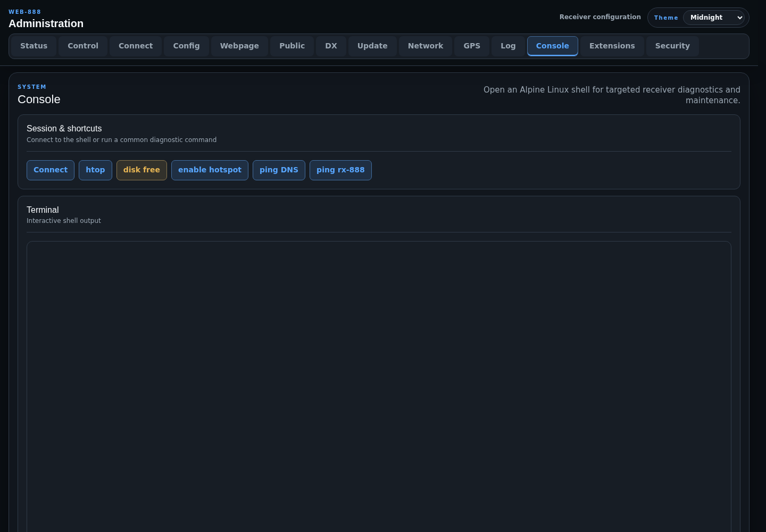Click the WEB-888 label
This screenshot has height=532, width=766.
click(24, 12)
